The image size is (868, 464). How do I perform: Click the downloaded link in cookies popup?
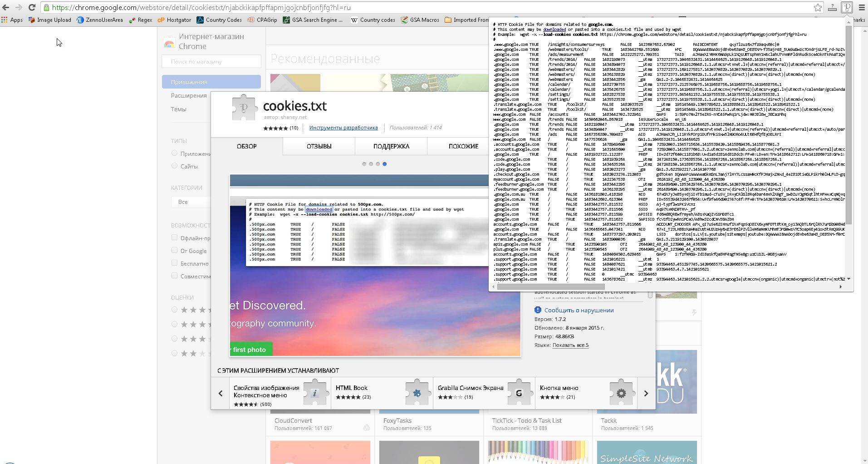tap(554, 30)
